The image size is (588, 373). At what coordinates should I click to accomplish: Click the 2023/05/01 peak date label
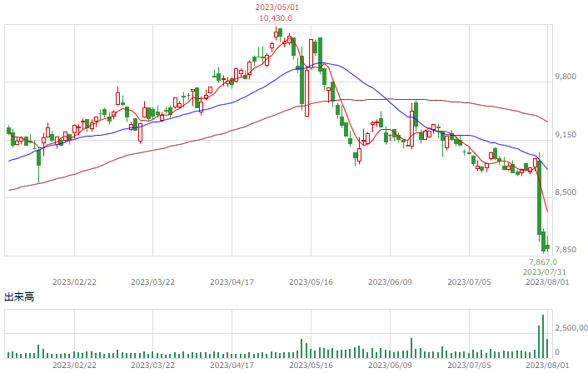click(277, 7)
